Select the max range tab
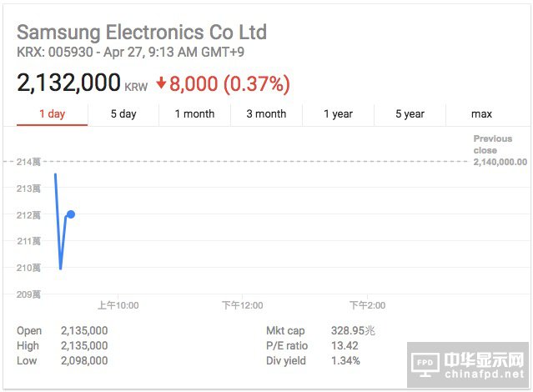The height and width of the screenshot is (392, 533). coord(481,114)
